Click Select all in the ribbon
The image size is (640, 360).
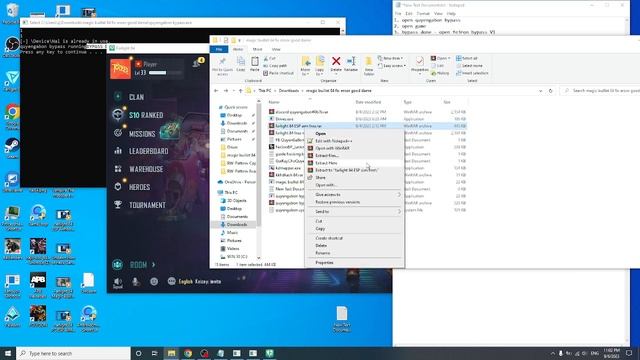pos(467,58)
